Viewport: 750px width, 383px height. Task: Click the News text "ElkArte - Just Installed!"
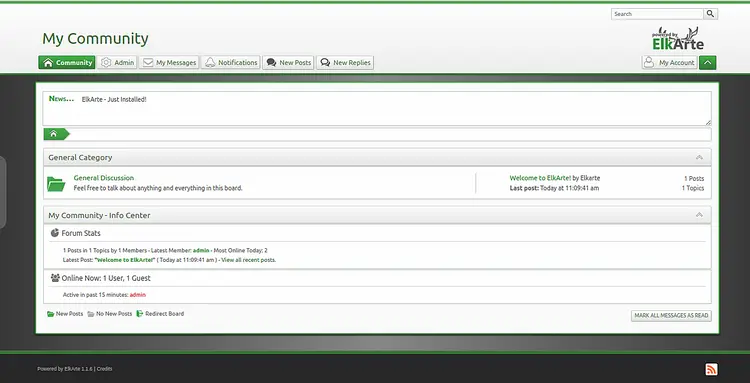114,99
